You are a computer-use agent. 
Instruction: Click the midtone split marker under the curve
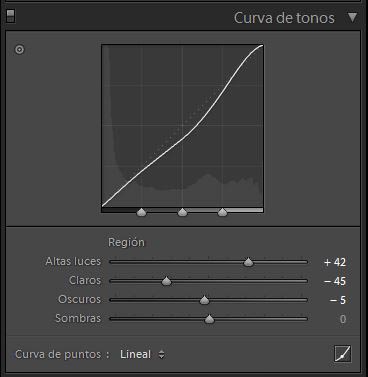click(182, 212)
